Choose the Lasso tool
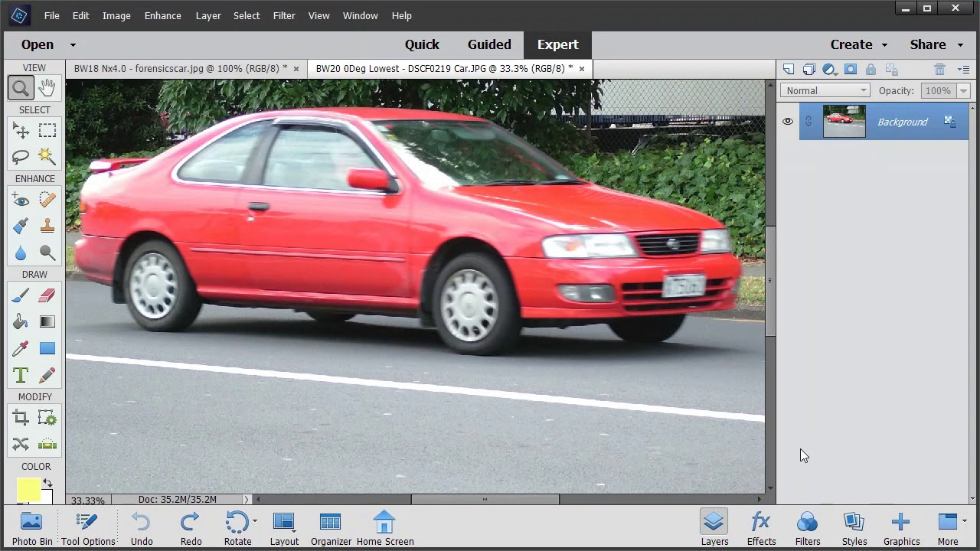The image size is (980, 551). click(21, 157)
